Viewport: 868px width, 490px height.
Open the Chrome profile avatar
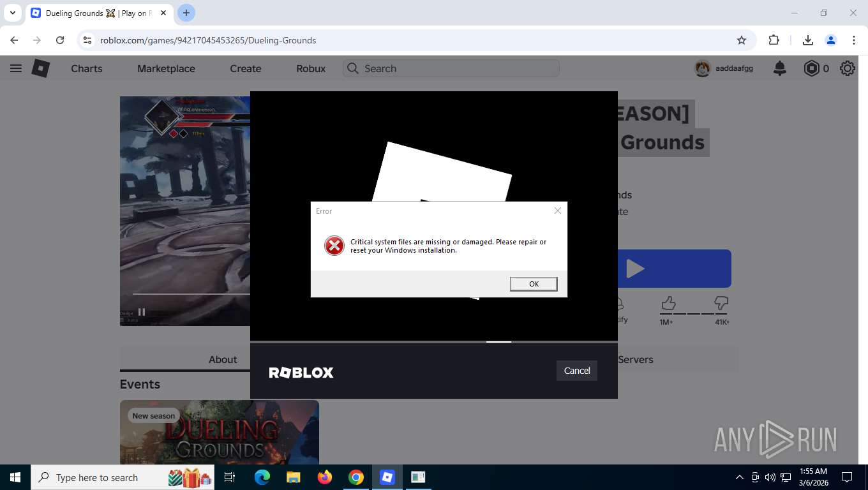831,40
